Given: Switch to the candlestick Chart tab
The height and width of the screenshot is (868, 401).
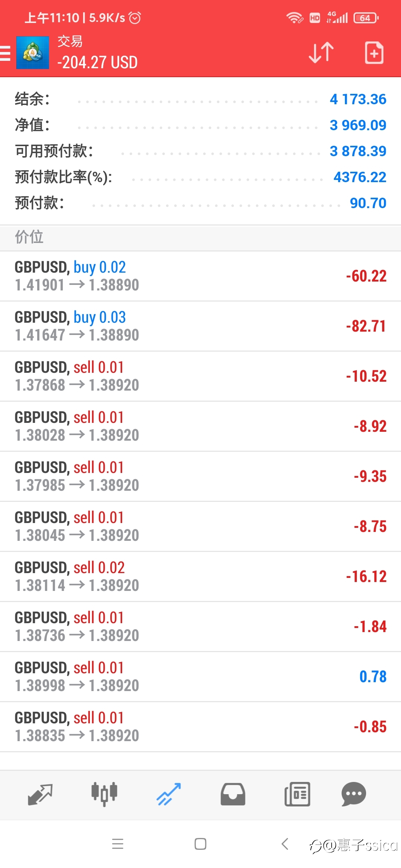Looking at the screenshot, I should 104,794.
